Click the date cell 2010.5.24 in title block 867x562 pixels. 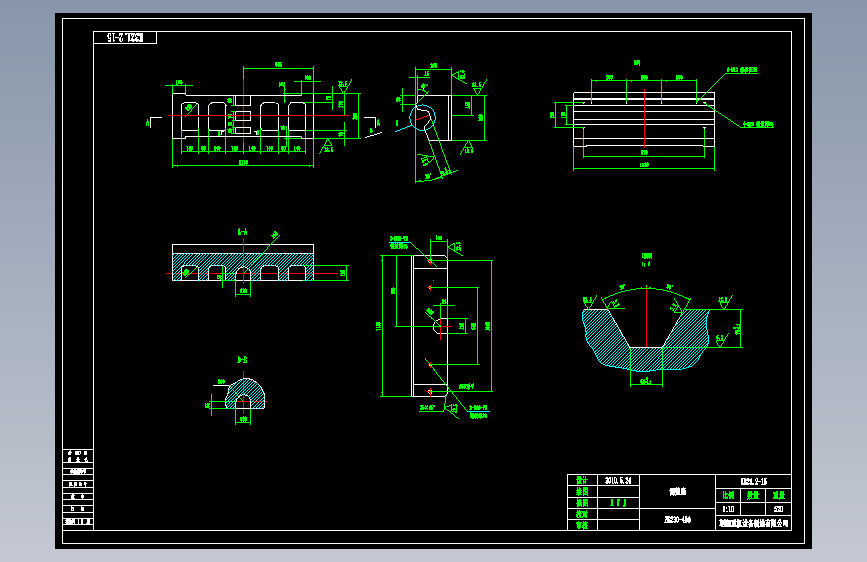pyautogui.click(x=618, y=480)
